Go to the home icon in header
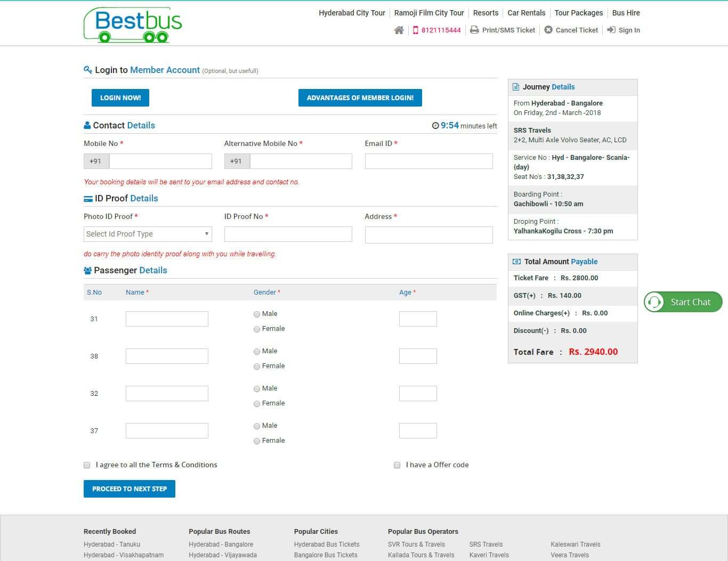The width and height of the screenshot is (728, 561). [399, 30]
